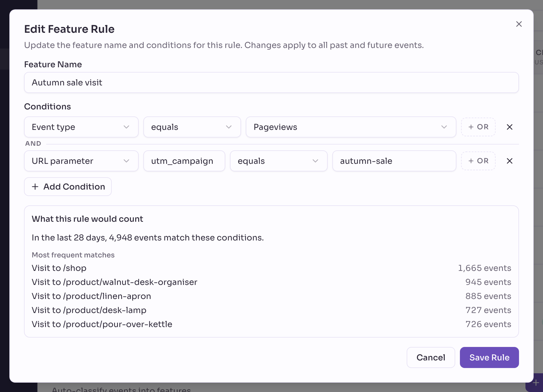This screenshot has width=543, height=392.
Task: Click the 'Most frequent matches' label
Action: click(73, 255)
